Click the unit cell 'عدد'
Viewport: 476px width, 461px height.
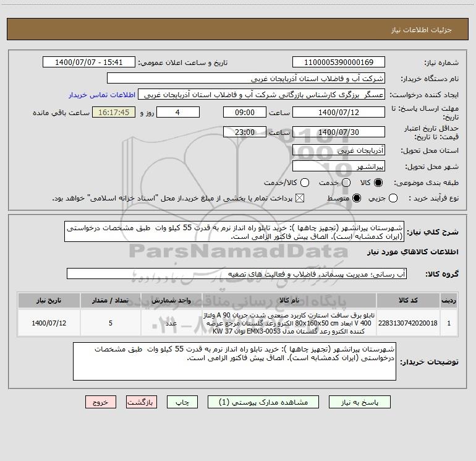pos(171,323)
